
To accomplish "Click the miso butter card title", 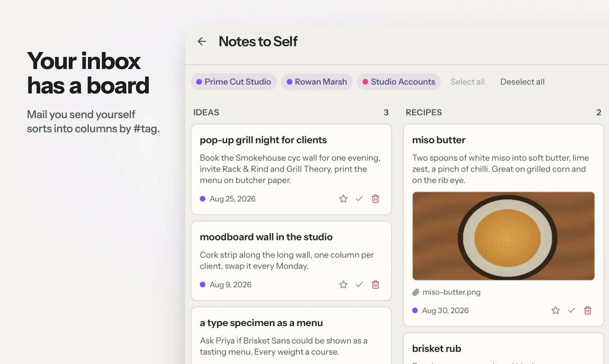I will [438, 140].
